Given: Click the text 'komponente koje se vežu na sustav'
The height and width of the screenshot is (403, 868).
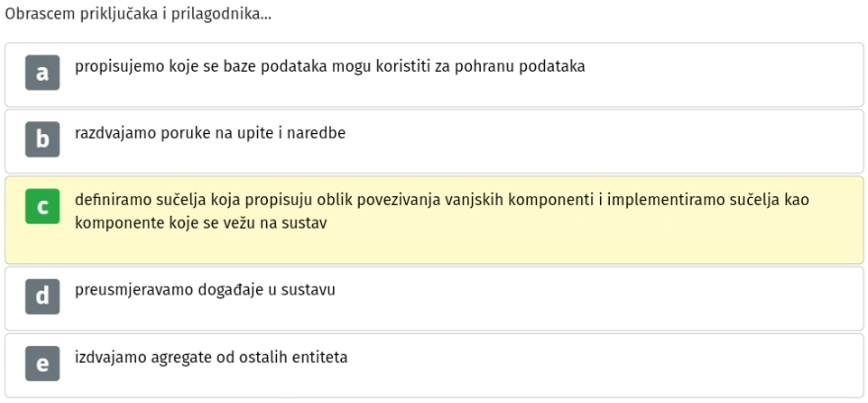Looking at the screenshot, I should (x=201, y=225).
